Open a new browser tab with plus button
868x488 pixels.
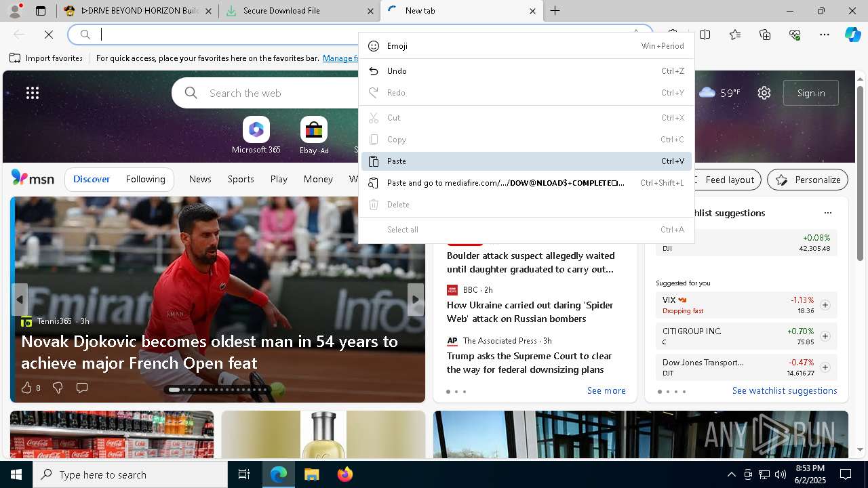pyautogui.click(x=555, y=11)
